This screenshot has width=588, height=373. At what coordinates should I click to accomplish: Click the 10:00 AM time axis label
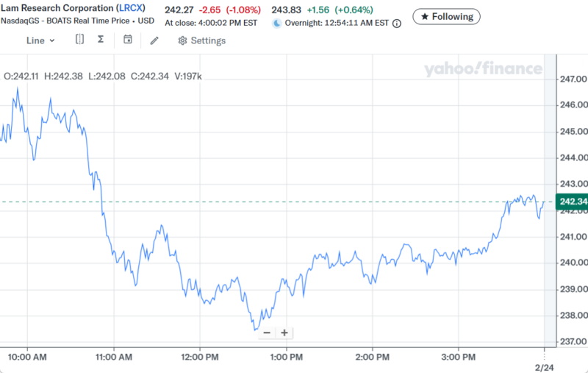29,357
